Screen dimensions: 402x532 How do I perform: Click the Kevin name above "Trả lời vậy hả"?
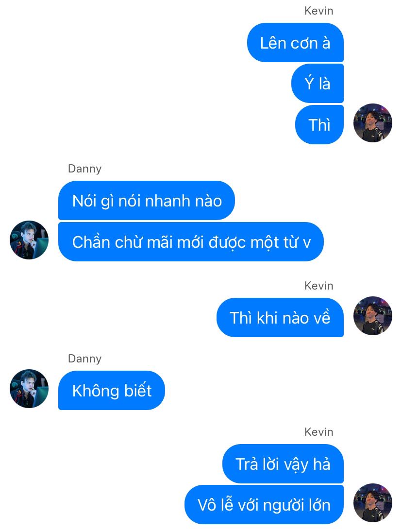[318, 432]
